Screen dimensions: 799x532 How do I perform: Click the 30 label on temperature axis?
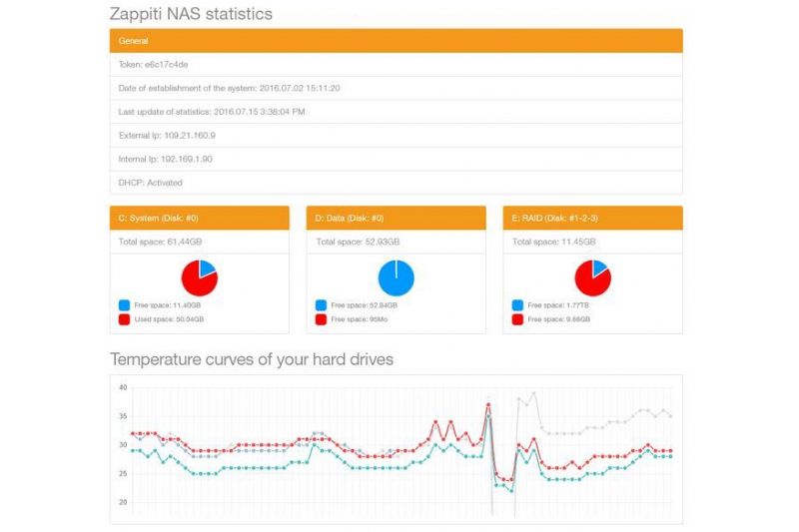(123, 445)
